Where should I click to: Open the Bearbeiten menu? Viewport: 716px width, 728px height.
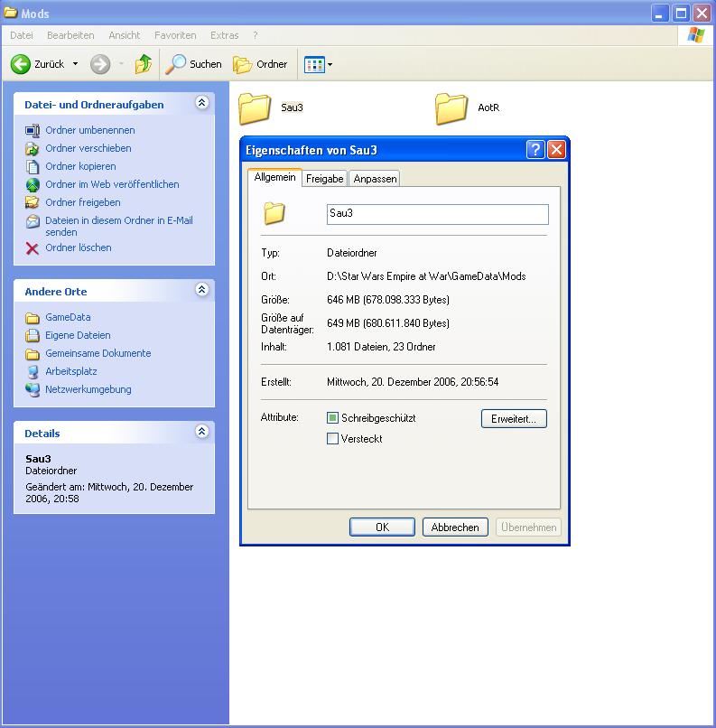[70, 35]
